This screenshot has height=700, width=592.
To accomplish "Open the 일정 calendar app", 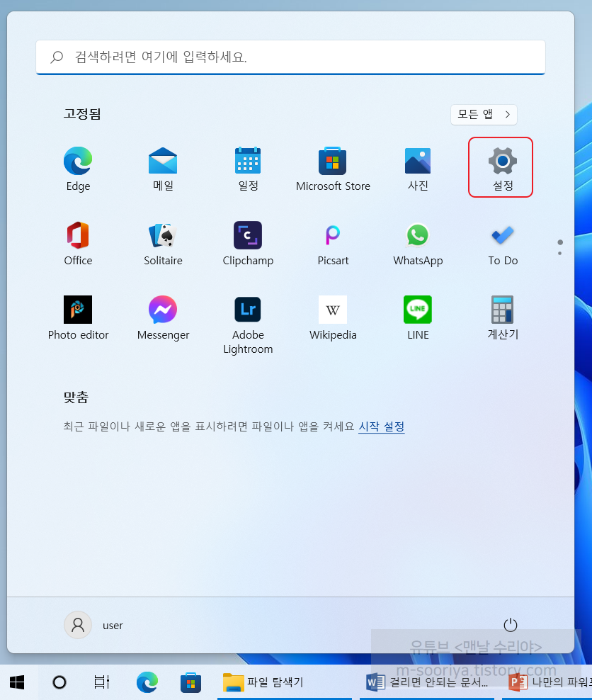I will [248, 169].
